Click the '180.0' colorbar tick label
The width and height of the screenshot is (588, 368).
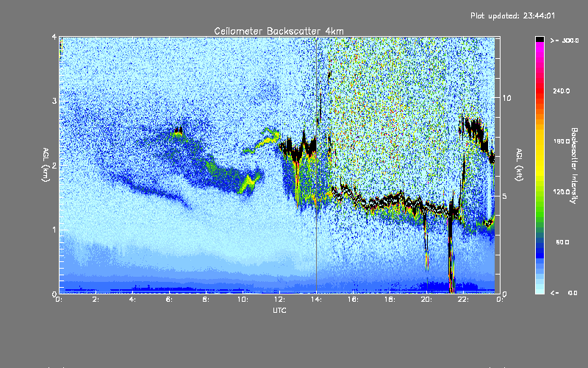pyautogui.click(x=562, y=141)
